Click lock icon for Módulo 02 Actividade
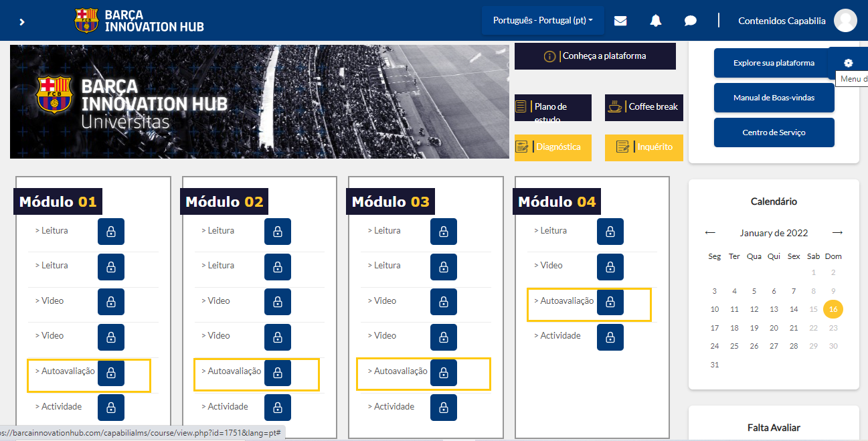Viewport: 868px width, 441px height. pos(278,408)
